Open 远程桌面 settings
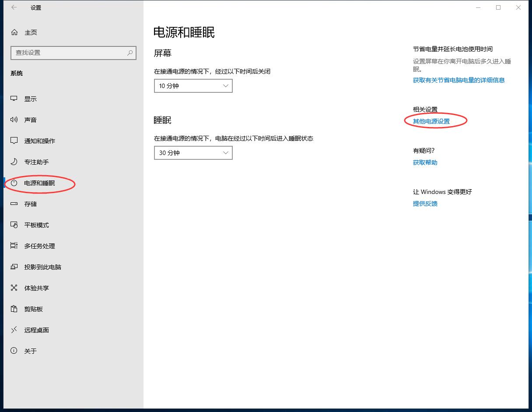The width and height of the screenshot is (532, 412). [37, 330]
